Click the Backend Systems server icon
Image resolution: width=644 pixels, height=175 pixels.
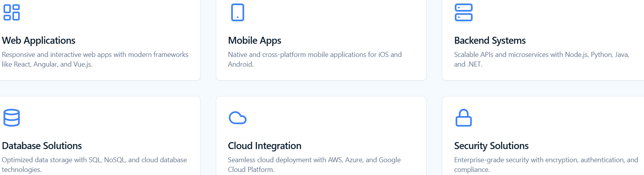(463, 12)
